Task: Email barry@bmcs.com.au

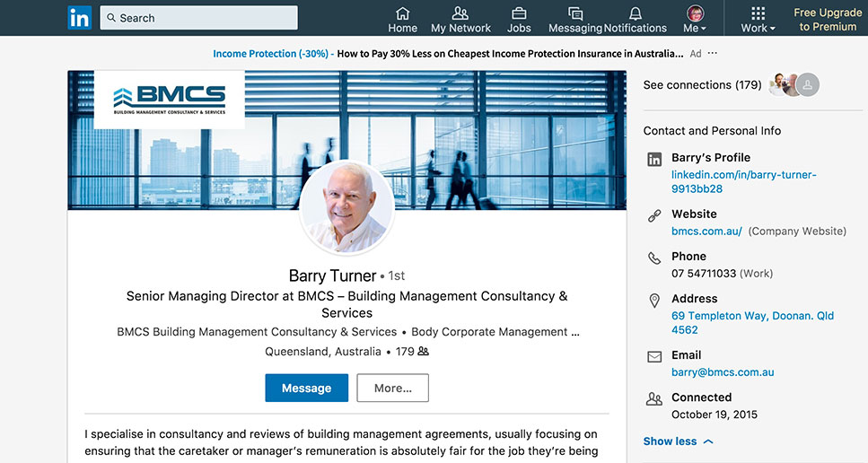Action: point(723,372)
